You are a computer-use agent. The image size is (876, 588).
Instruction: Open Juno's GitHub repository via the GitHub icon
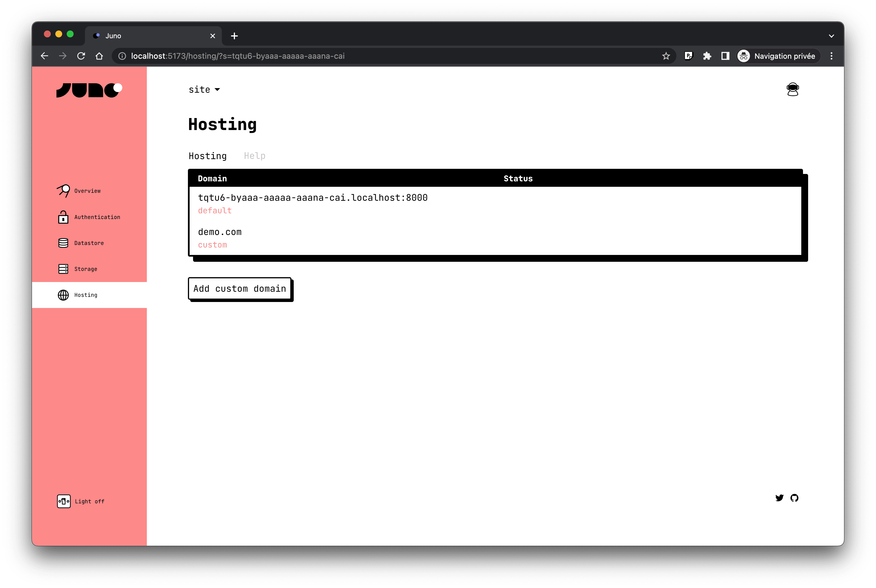click(794, 498)
